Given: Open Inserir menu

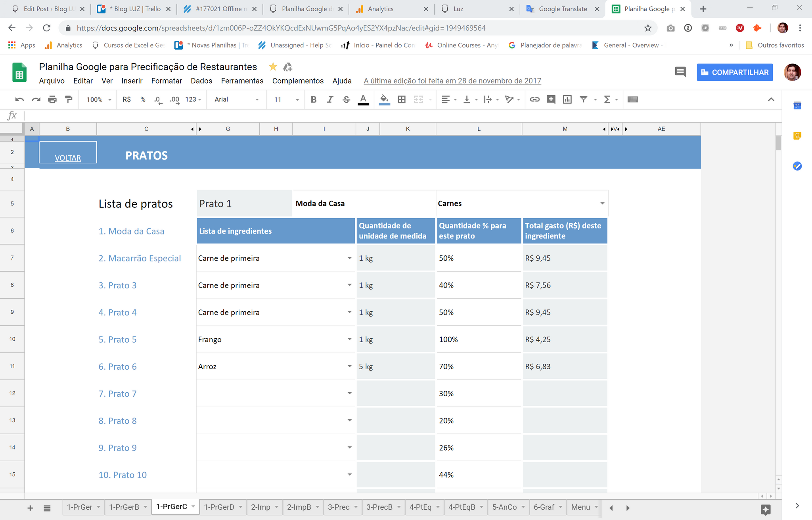Looking at the screenshot, I should (x=132, y=81).
